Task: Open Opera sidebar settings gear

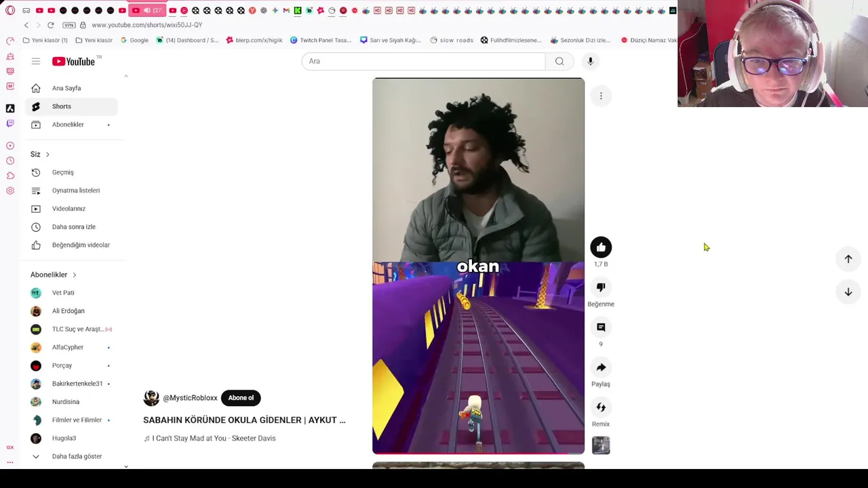Action: 10,190
